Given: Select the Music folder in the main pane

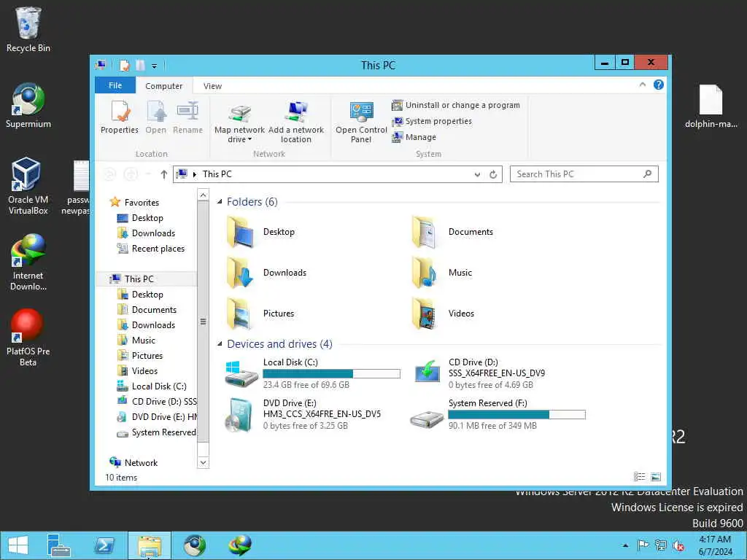Looking at the screenshot, I should 442,273.
